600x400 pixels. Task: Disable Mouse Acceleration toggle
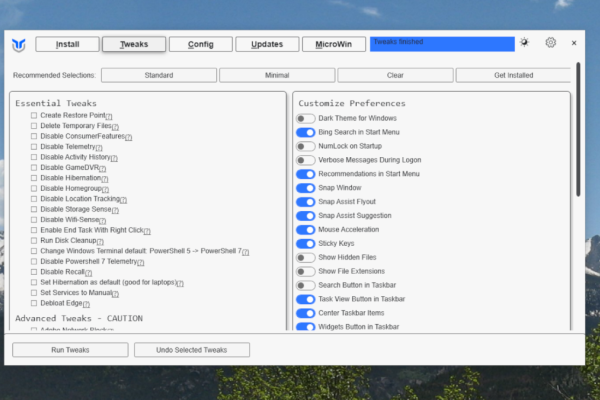pyautogui.click(x=305, y=230)
